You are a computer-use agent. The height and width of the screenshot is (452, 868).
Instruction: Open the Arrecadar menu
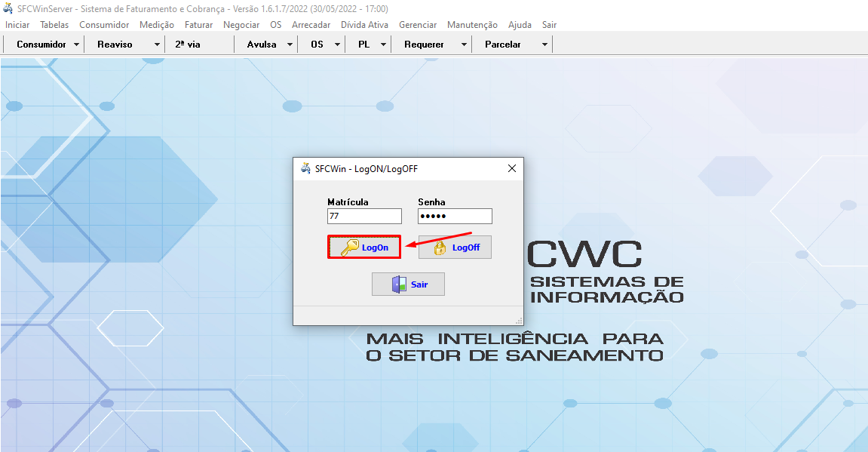point(311,24)
